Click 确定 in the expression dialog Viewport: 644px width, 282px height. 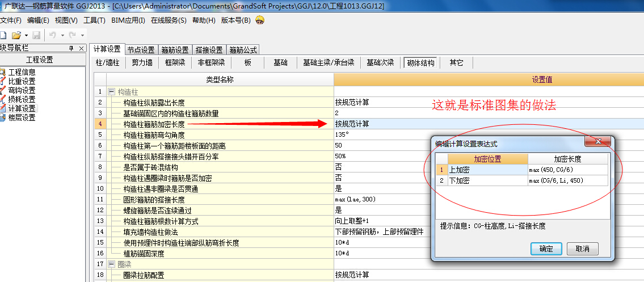tap(546, 249)
